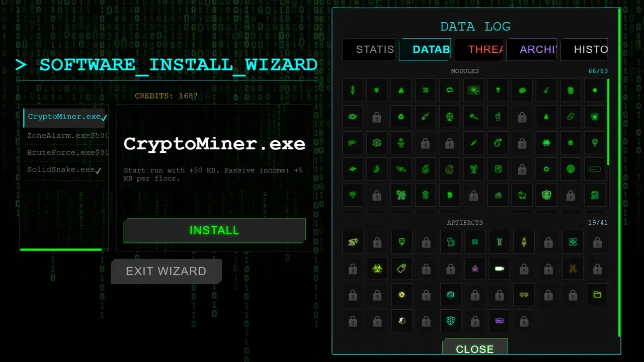Click the globe module icon
The width and height of the screenshot is (644, 362).
[571, 169]
